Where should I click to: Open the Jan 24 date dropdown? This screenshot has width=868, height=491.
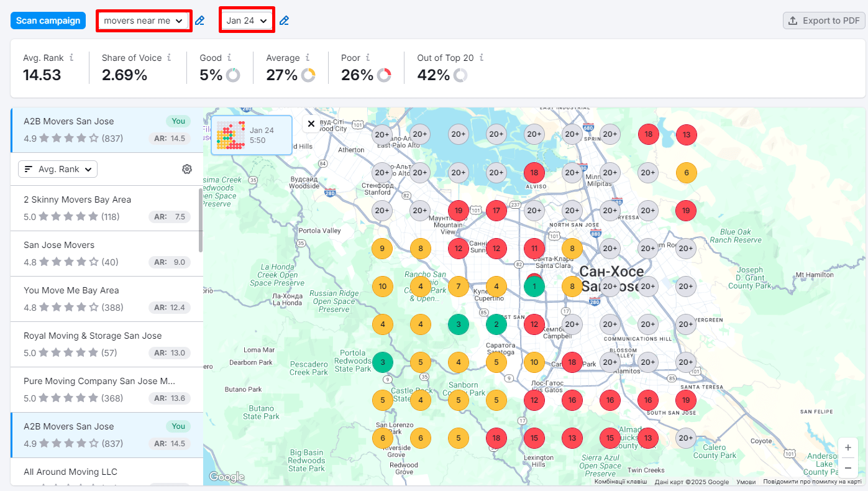[247, 21]
